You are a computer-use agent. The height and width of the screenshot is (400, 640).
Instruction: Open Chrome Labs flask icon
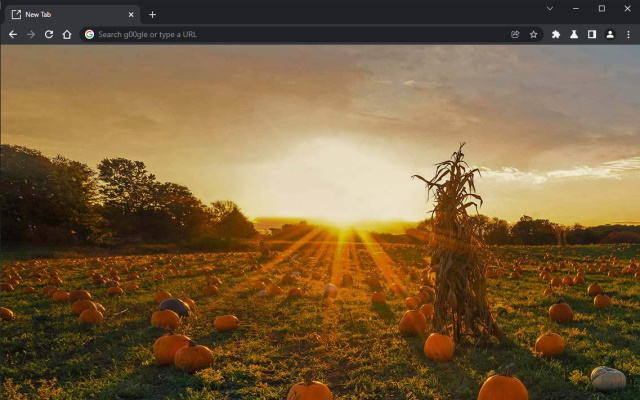click(574, 35)
